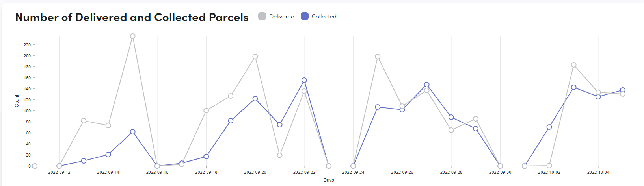Click the Delivered point on 2022-10-04
The width and height of the screenshot is (644, 186).
[598, 92]
